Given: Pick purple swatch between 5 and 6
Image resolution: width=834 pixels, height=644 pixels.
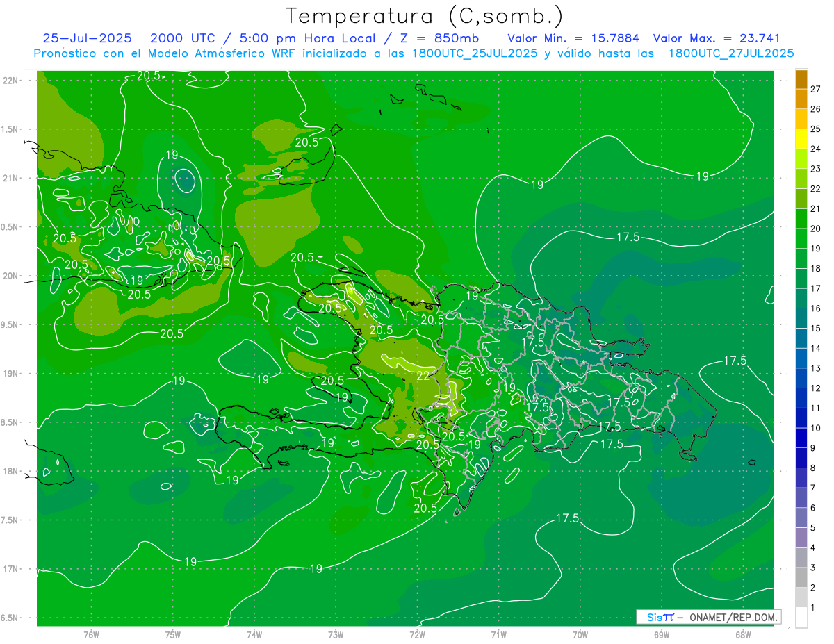Looking at the screenshot, I should (801, 518).
